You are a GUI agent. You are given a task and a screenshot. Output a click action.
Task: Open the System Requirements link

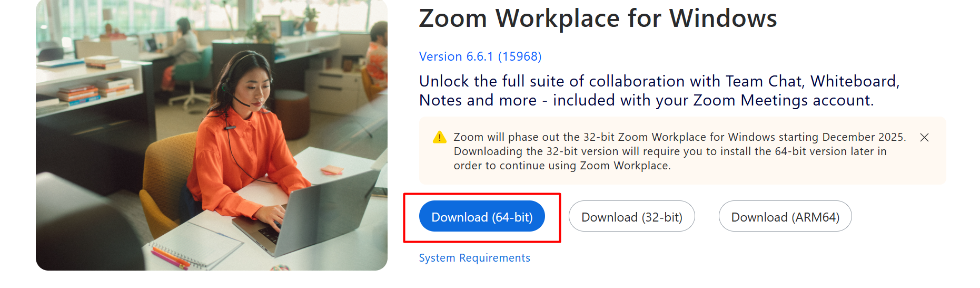click(474, 258)
